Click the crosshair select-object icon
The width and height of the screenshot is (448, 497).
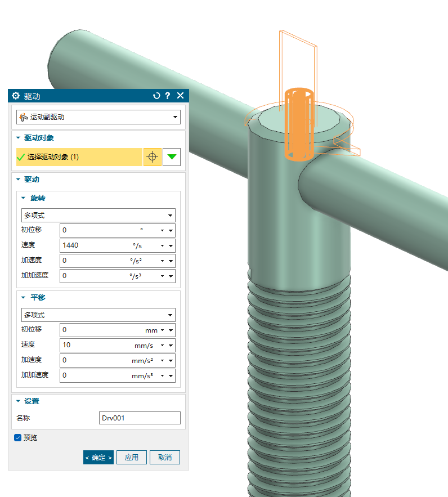pyautogui.click(x=152, y=157)
